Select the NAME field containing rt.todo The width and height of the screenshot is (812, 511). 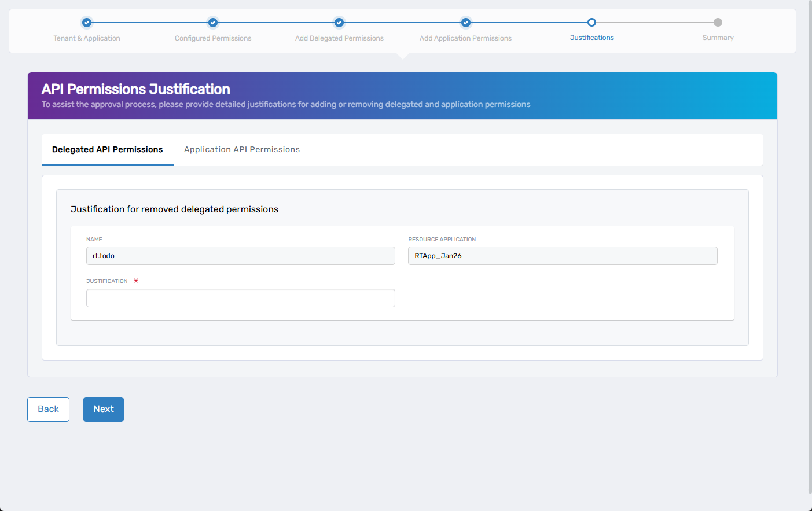click(x=240, y=255)
